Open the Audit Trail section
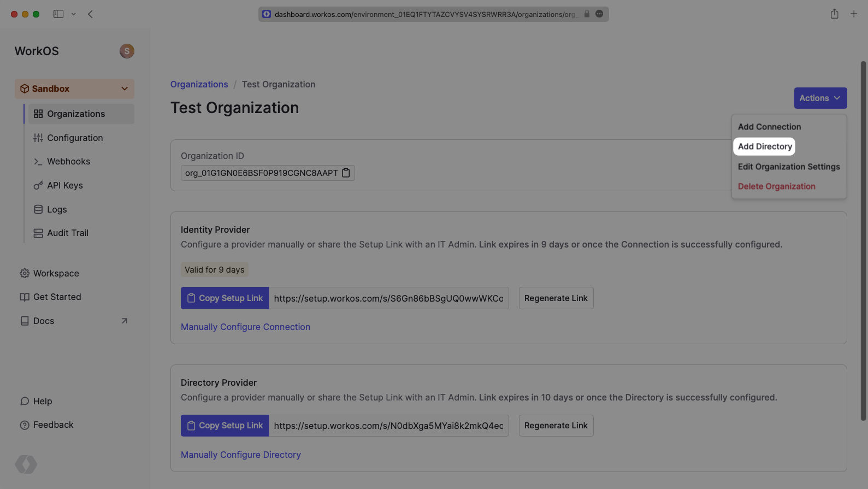868x489 pixels. (67, 233)
